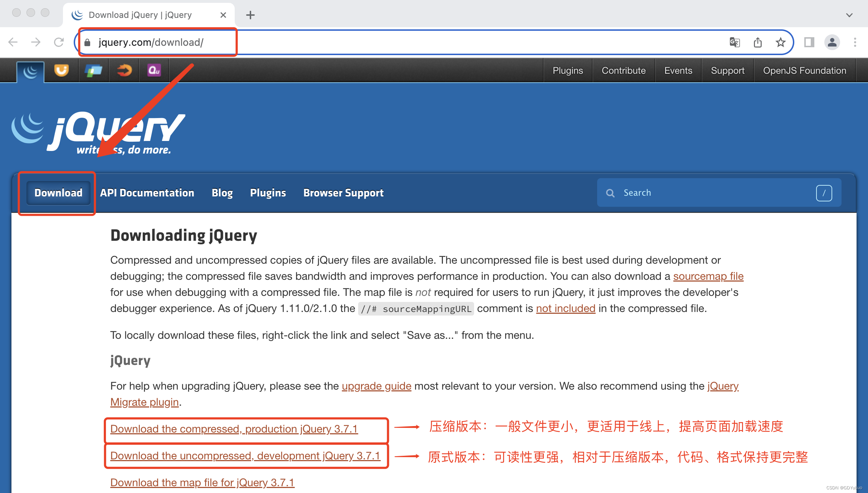Open Chrome three-dot menu

point(855,43)
